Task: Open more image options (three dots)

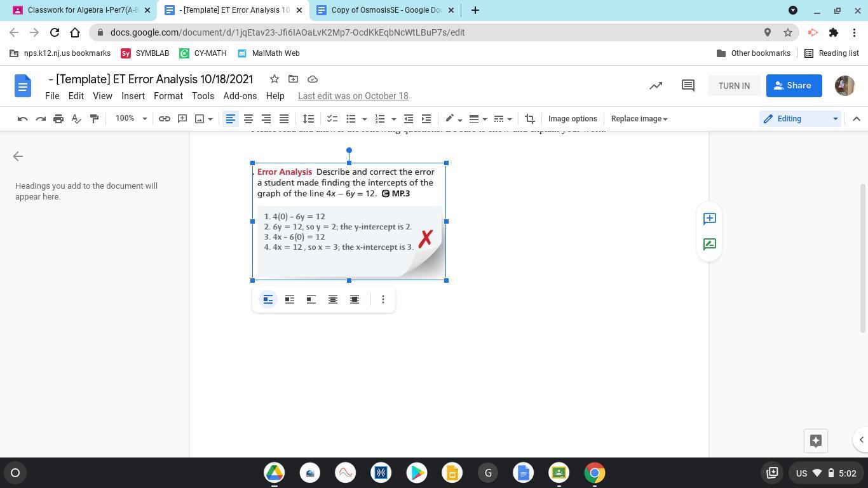Action: [x=383, y=299]
